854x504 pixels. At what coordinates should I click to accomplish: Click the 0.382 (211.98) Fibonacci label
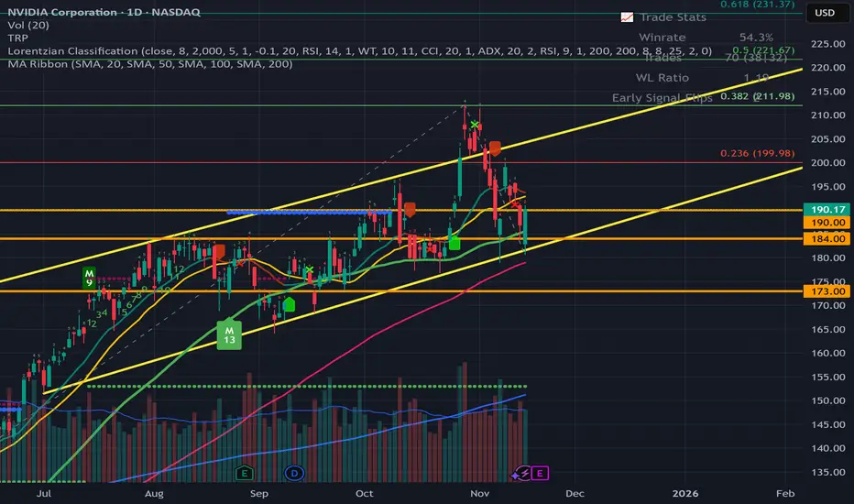point(757,96)
